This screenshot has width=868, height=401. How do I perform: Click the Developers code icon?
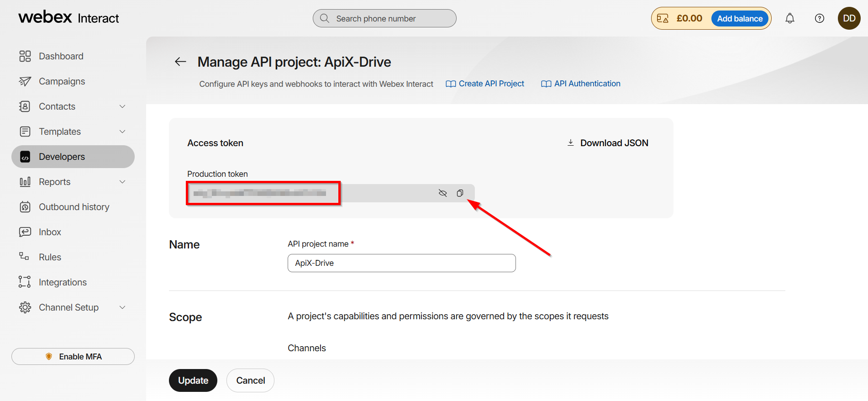(25, 157)
